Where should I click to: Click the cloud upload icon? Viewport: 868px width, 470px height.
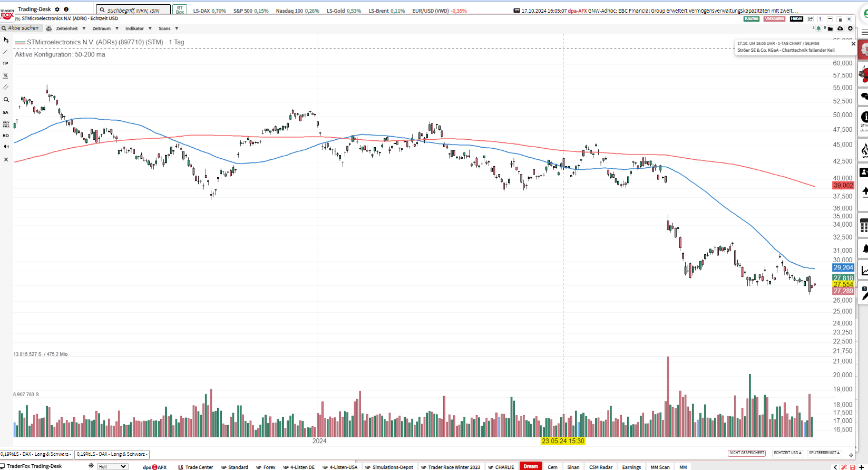pyautogui.click(x=840, y=28)
